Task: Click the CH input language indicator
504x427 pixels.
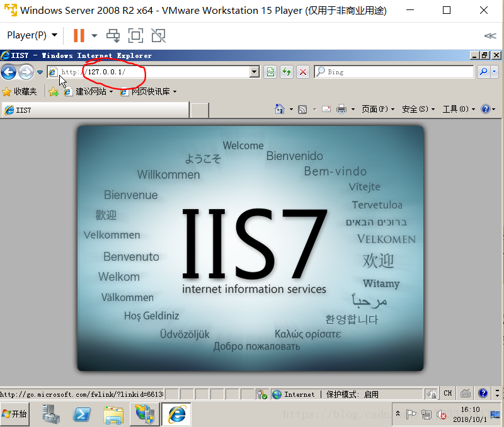Action: click(448, 393)
